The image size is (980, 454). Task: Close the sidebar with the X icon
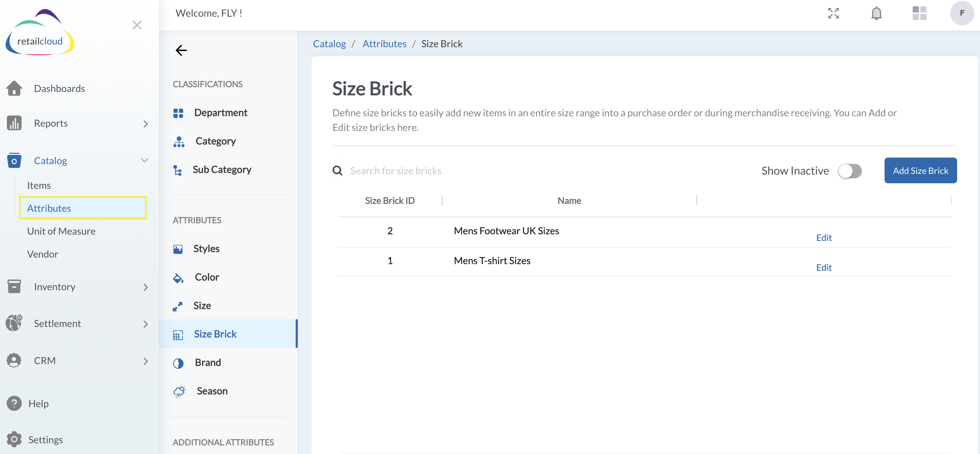137,25
